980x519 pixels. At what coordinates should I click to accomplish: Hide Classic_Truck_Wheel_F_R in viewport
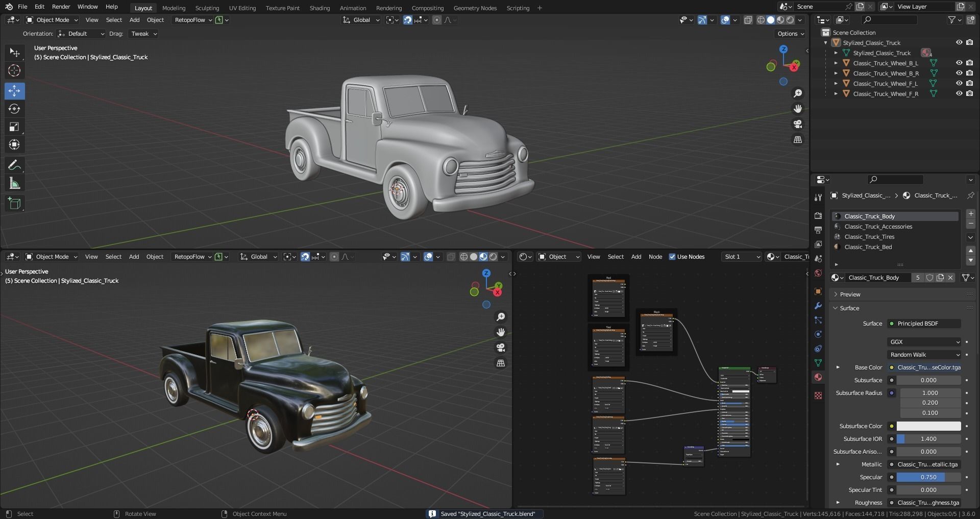click(x=959, y=93)
